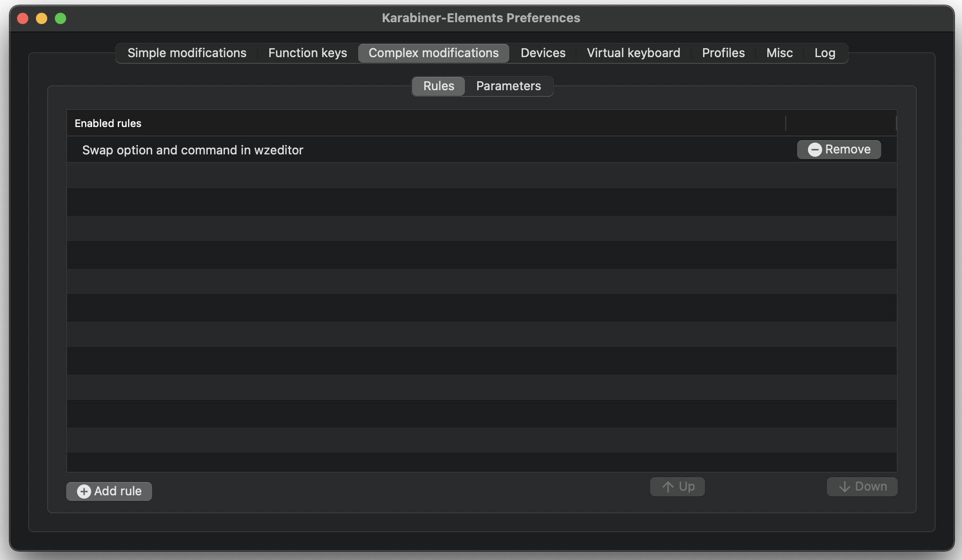Viewport: 962px width, 560px height.
Task: Remove the wzeditor swap rule
Action: tap(839, 150)
